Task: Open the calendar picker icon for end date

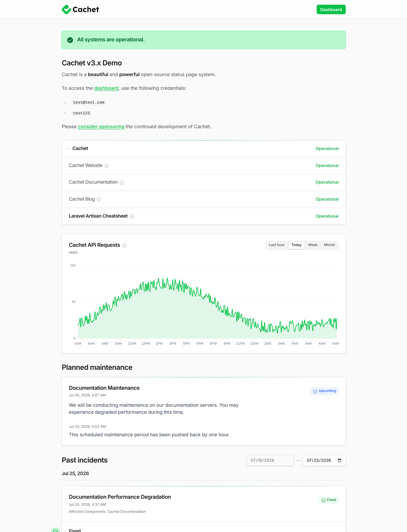Action: (x=339, y=460)
